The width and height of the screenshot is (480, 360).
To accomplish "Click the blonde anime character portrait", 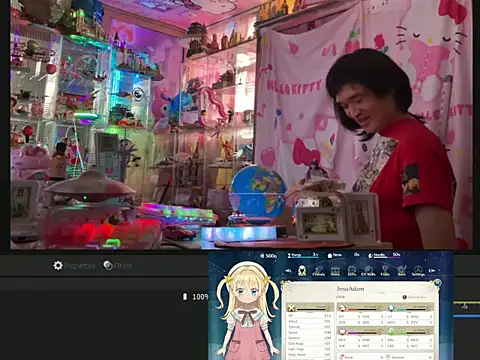I will pos(247,310).
